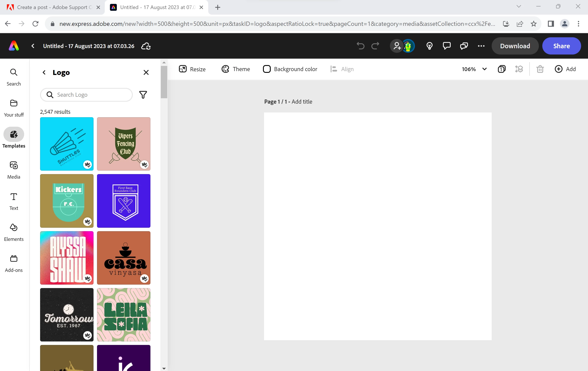Open the comments speech bubble icon
Screen dimensions: 588x371
(446, 46)
